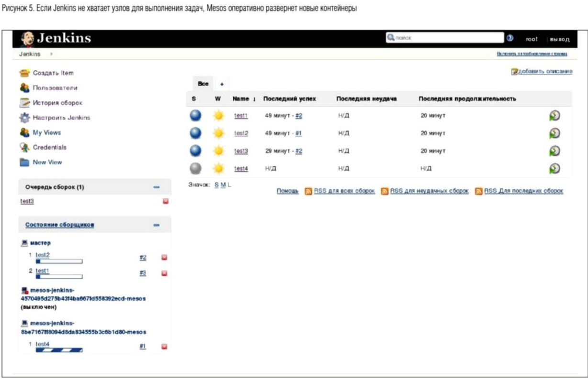Add a new view with plus tab

tap(222, 84)
